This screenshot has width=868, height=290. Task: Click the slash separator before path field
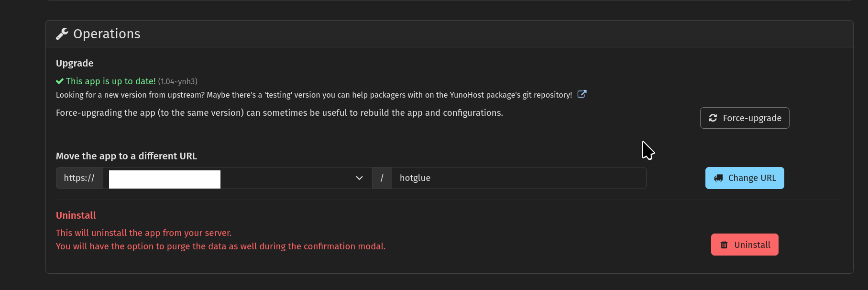(382, 178)
